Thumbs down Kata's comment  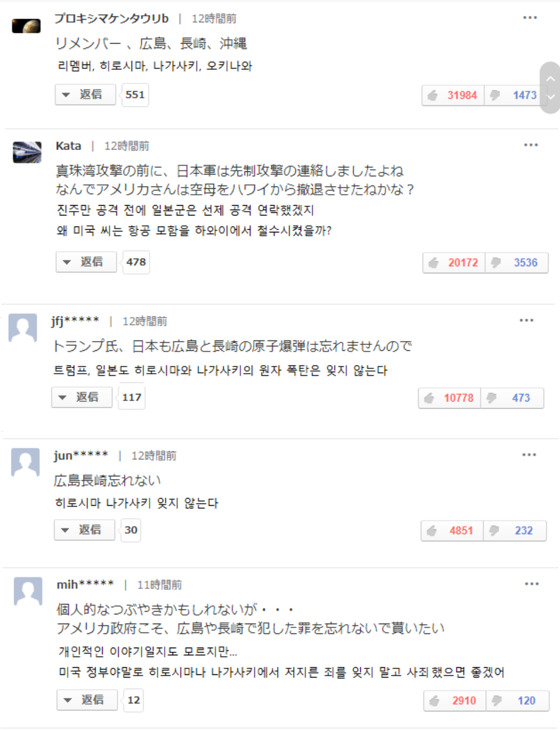(516, 263)
